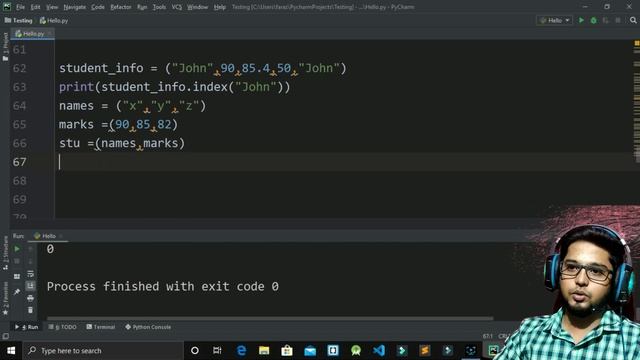Toggle soft-wrap in the Run console
Screen dimensions: 640x360
(x=30, y=274)
